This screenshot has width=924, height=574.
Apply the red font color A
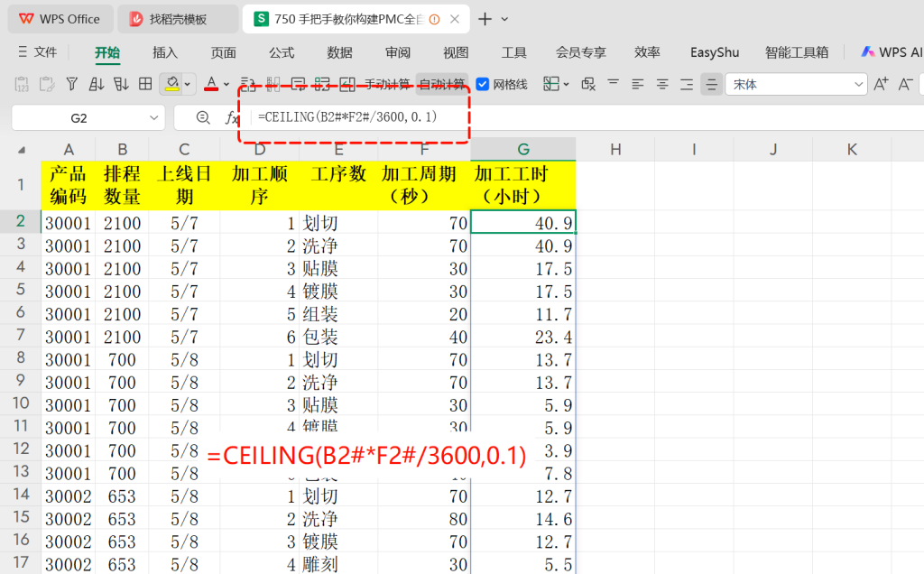click(211, 84)
